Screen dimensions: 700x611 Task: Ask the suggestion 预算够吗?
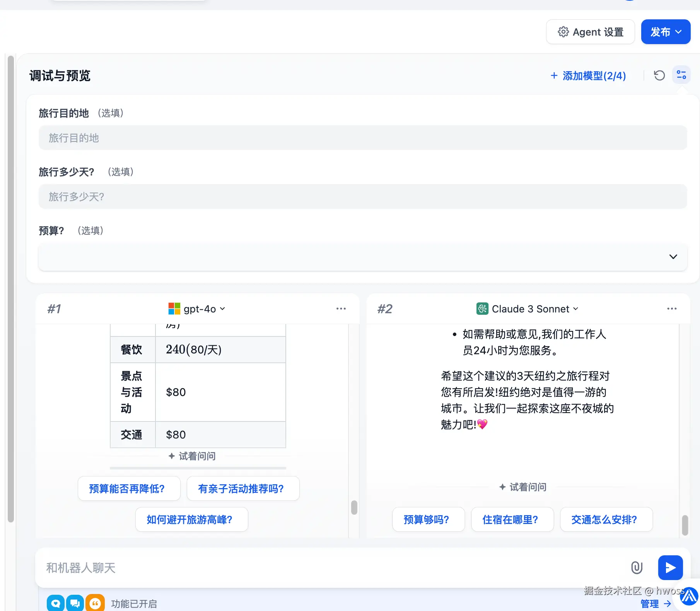click(x=429, y=519)
